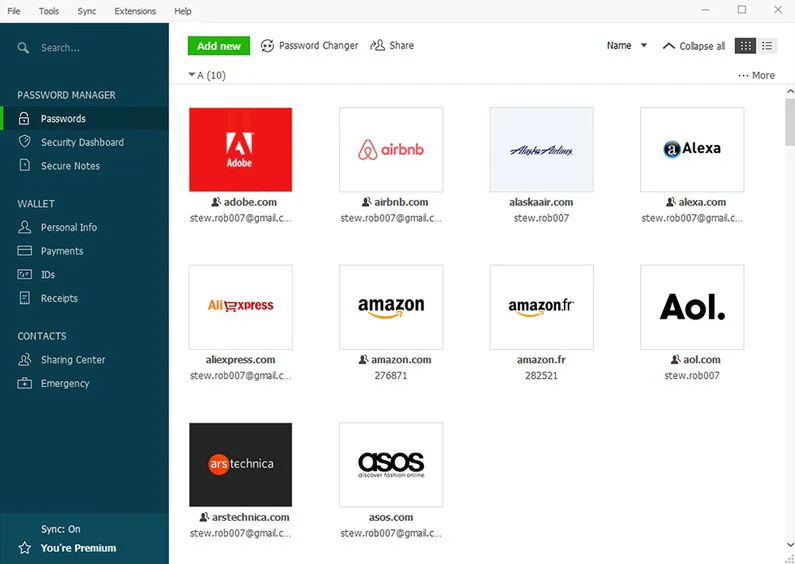Image resolution: width=795 pixels, height=564 pixels.
Task: Open the Extensions menu
Action: (x=135, y=11)
